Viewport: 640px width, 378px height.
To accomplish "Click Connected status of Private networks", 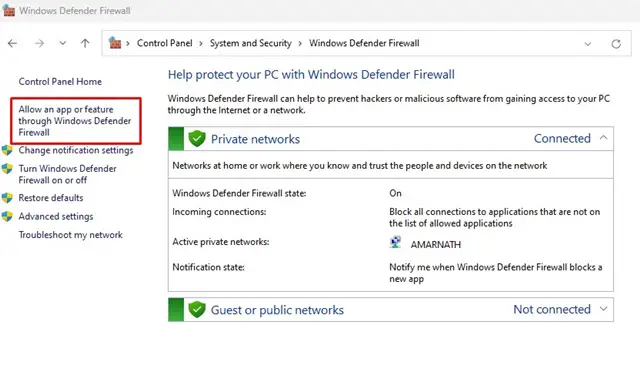I will (x=562, y=139).
